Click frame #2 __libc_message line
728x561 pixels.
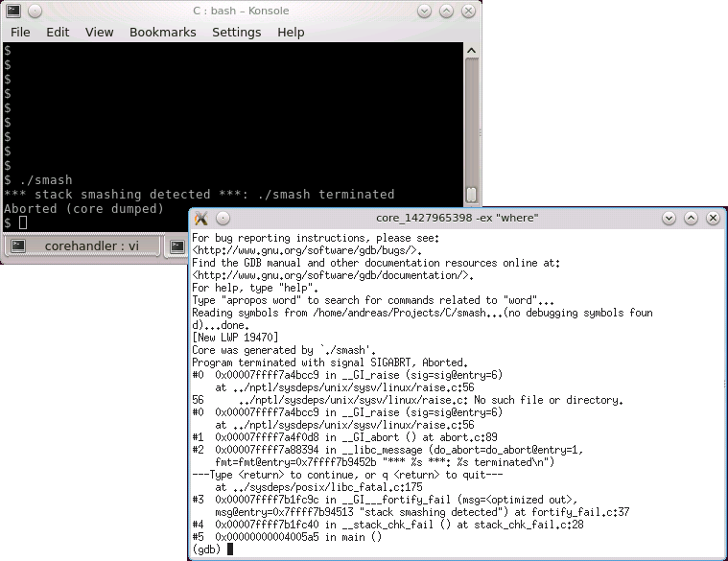point(387,450)
